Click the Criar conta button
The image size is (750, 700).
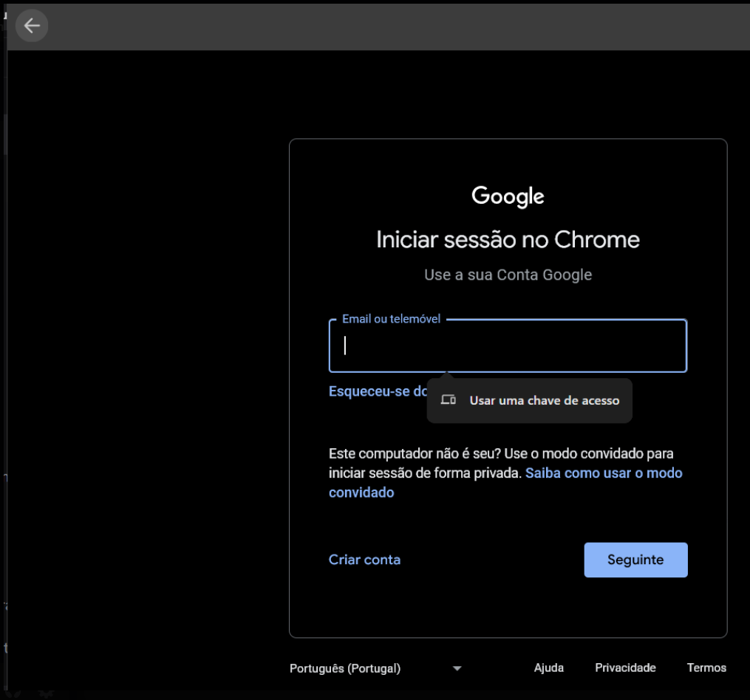[x=364, y=560]
